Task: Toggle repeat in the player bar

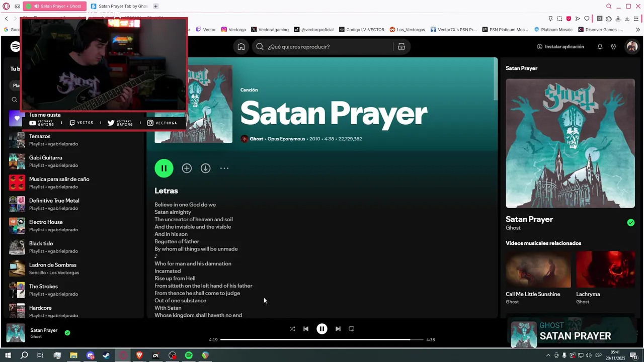Action: click(x=352, y=329)
